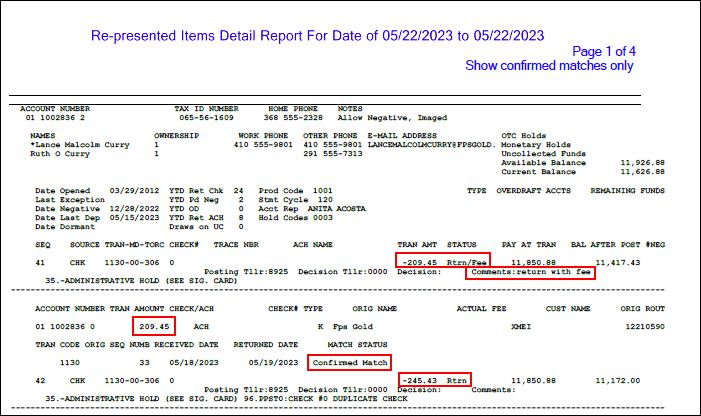Click the Monetary Holds label
701x416 pixels.
536,145
